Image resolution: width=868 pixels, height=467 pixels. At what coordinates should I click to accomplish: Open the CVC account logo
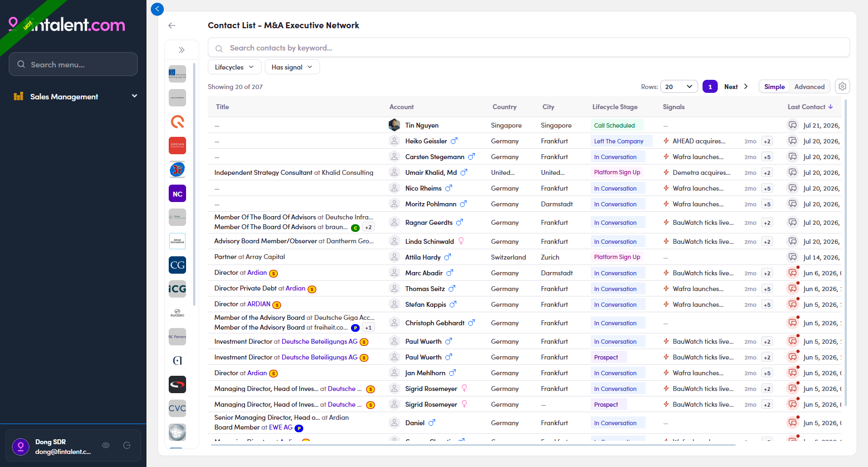point(177,408)
